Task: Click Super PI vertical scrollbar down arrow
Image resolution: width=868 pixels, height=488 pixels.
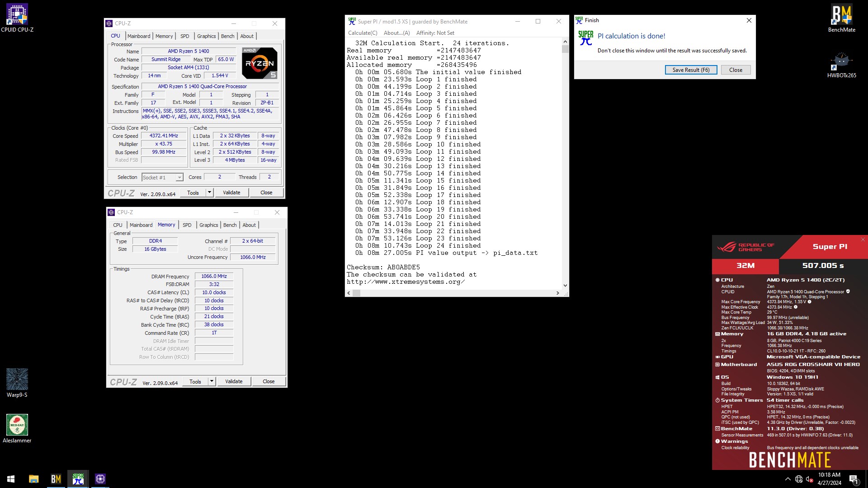Action: [x=565, y=286]
